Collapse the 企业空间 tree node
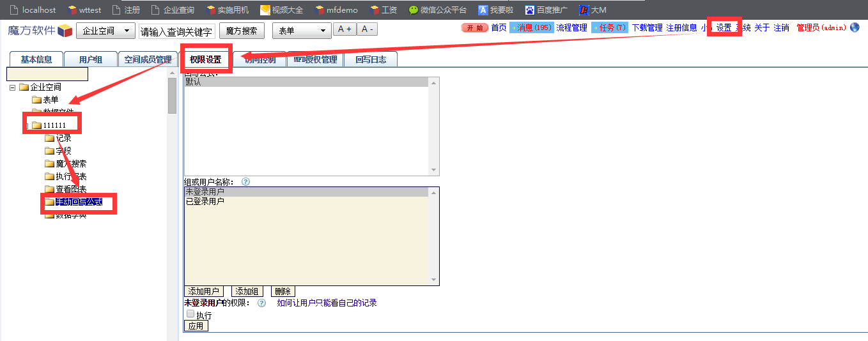The width and height of the screenshot is (868, 341). [x=12, y=87]
